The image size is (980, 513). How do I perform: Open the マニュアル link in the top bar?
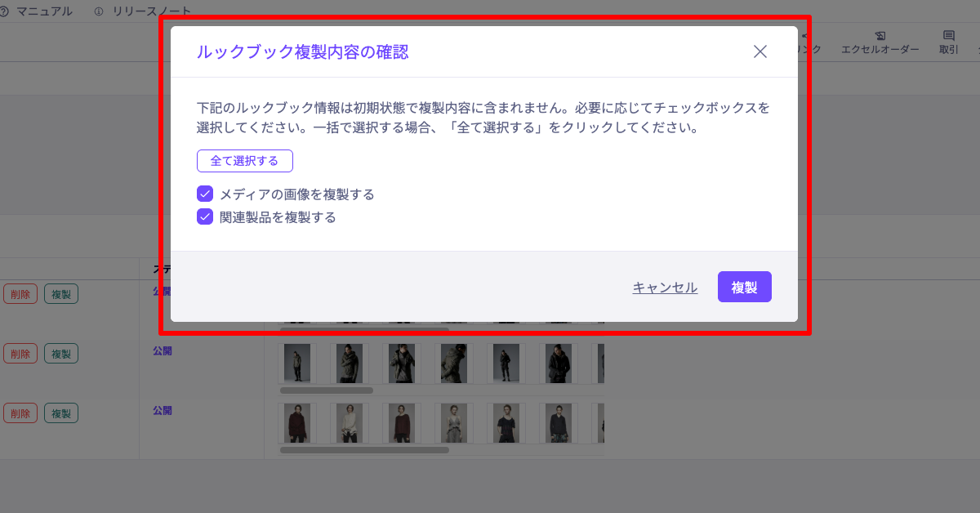click(44, 11)
